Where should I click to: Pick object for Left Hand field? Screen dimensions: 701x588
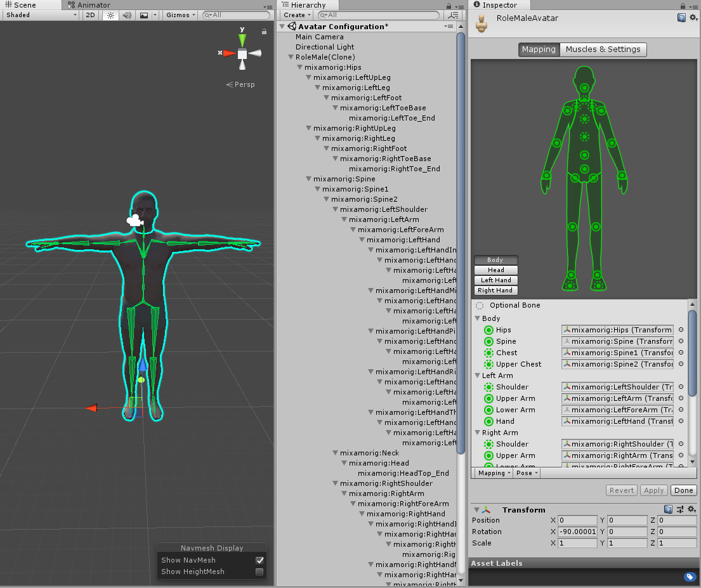681,421
